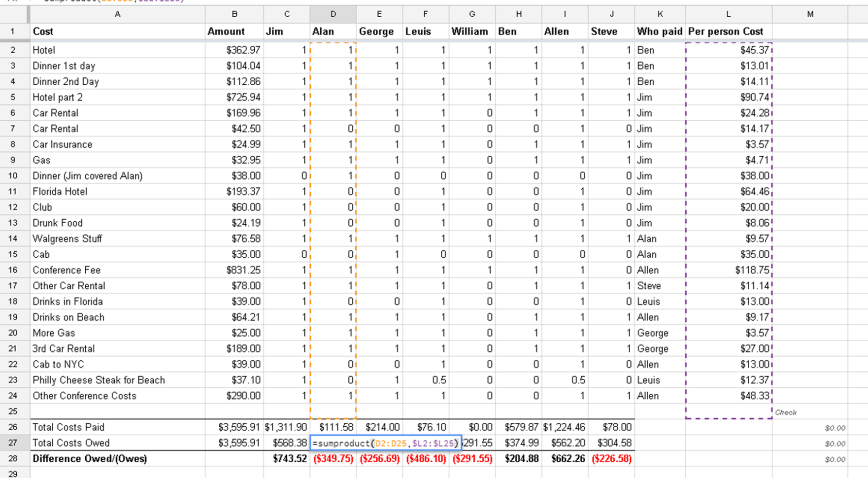Image resolution: width=868 pixels, height=478 pixels.
Task: Select row 1 header number
Action: tap(13, 31)
